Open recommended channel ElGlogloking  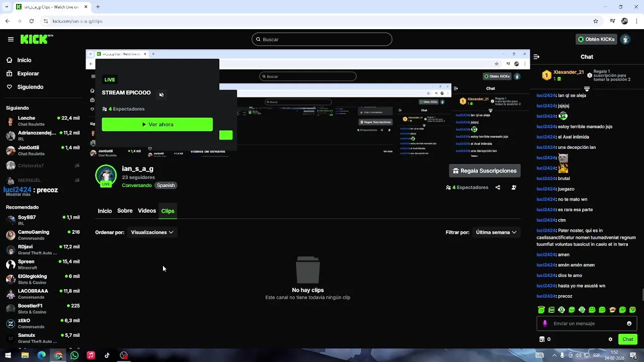[43, 279]
